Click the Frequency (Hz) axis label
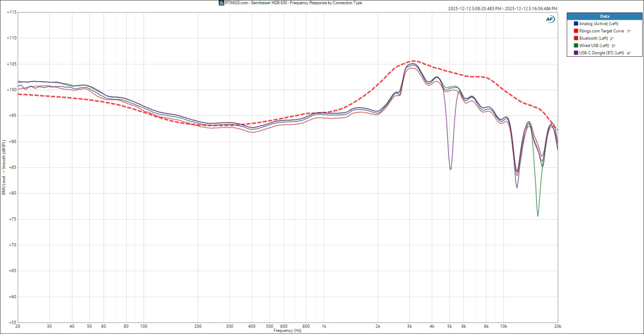This screenshot has width=644, height=334. (287, 330)
